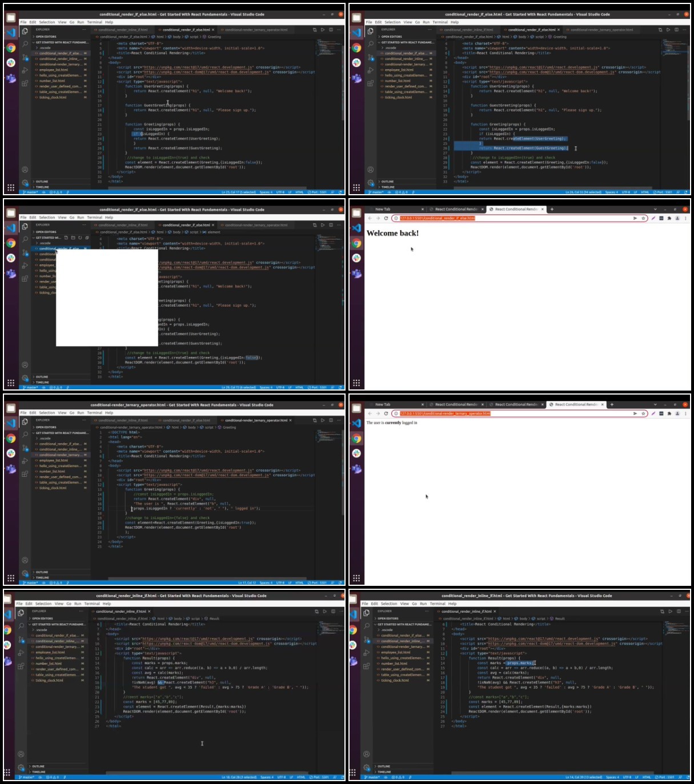Click master* branch in ternary_operator VS Code status bar

(31, 583)
